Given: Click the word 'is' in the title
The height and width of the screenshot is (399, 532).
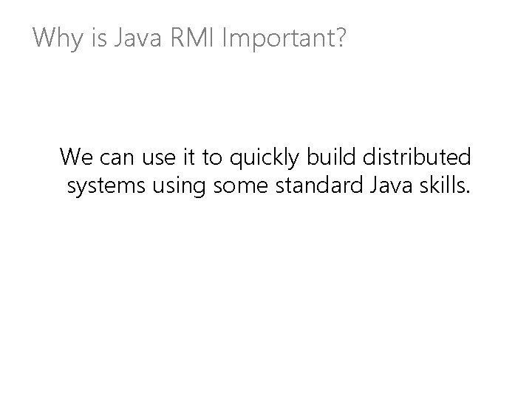Looking at the screenshot, I should [x=99, y=38].
